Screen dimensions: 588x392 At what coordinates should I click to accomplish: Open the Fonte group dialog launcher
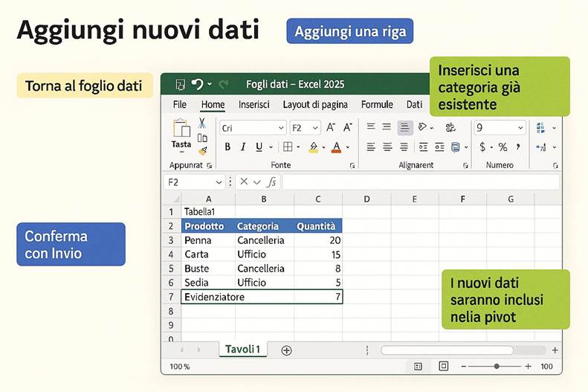[352, 165]
